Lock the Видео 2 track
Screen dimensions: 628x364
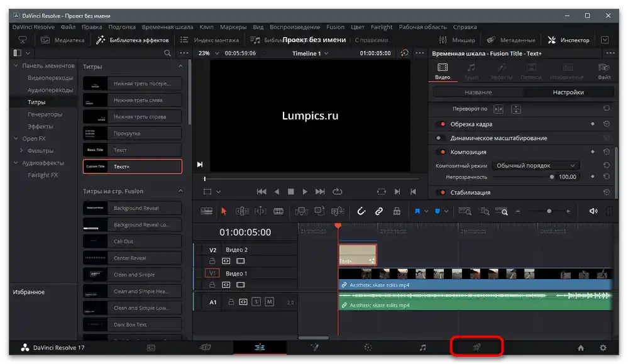[x=212, y=261]
